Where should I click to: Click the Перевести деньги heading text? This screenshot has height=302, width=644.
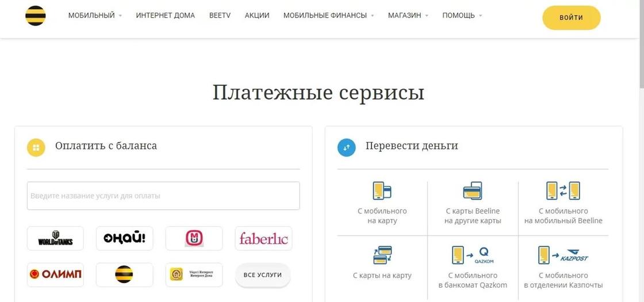(412, 146)
